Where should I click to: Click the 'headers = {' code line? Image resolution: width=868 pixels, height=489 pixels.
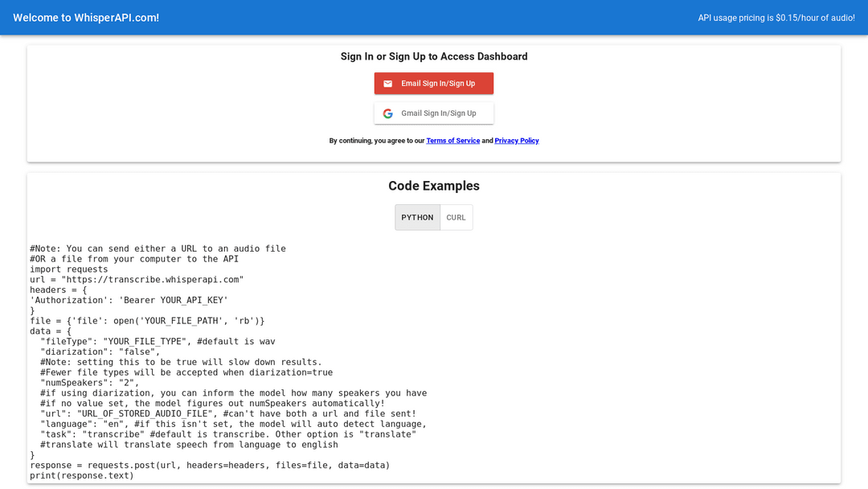coord(58,290)
